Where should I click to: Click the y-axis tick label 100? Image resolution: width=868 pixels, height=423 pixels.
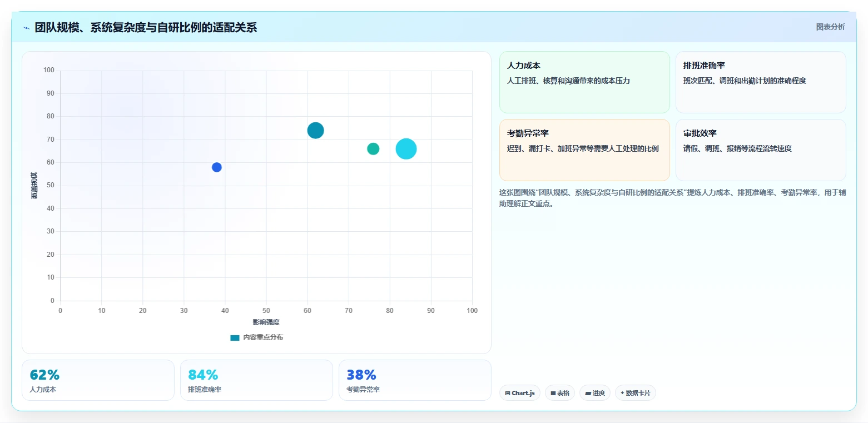point(49,70)
